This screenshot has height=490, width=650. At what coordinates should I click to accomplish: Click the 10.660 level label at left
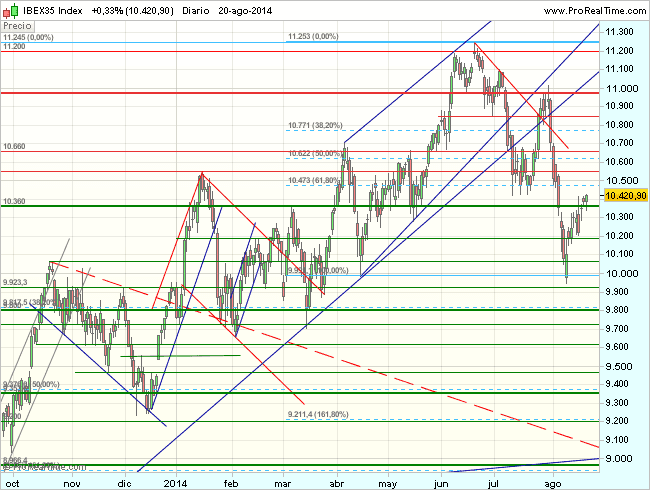14,146
